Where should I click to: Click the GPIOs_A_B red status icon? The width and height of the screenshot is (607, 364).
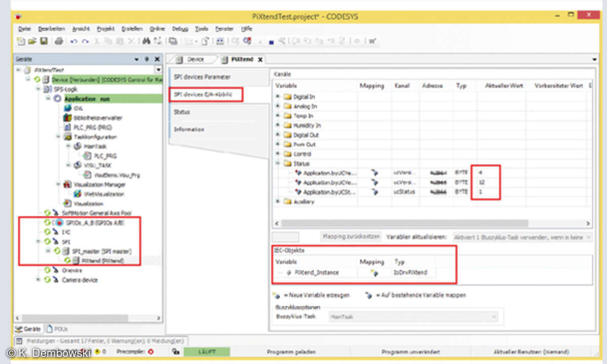click(x=59, y=223)
